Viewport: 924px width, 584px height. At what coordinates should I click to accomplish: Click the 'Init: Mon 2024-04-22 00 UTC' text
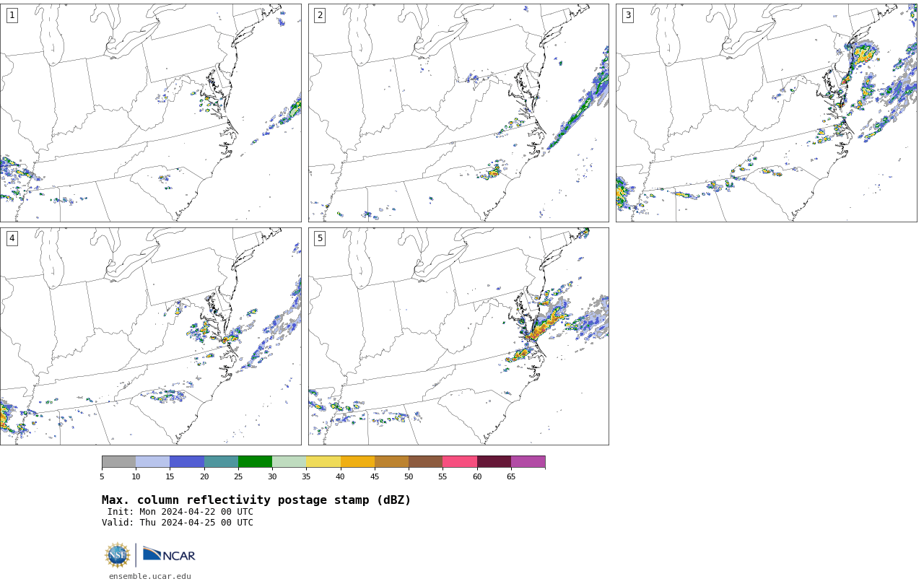180,512
